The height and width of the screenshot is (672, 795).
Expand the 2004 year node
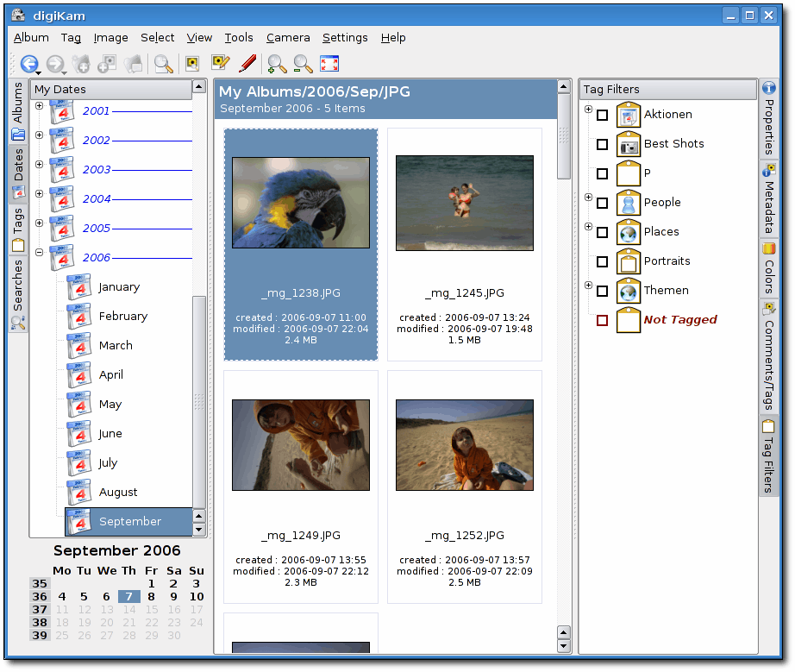39,194
